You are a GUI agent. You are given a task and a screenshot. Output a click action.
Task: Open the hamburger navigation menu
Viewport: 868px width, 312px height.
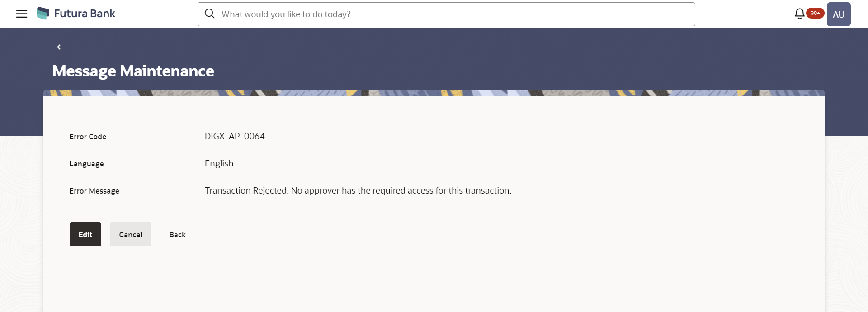[22, 14]
